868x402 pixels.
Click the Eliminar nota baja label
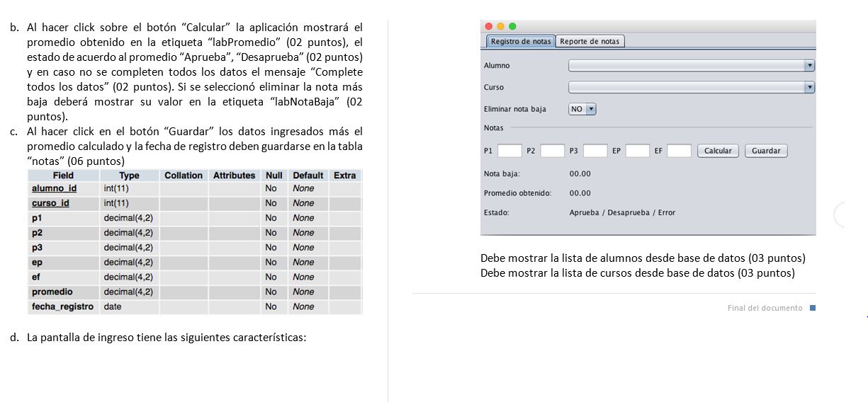click(514, 109)
